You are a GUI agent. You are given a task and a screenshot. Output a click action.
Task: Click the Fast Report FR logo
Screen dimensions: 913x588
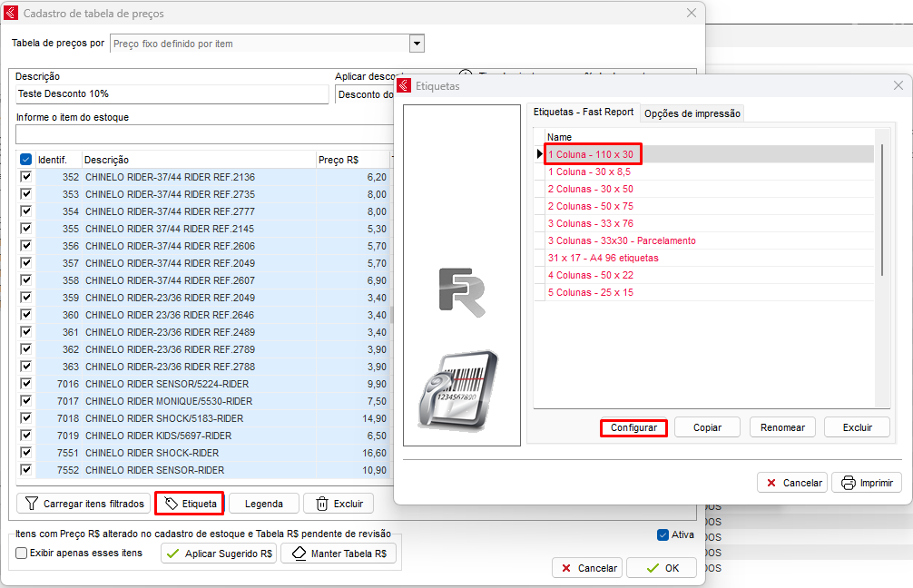tap(462, 292)
